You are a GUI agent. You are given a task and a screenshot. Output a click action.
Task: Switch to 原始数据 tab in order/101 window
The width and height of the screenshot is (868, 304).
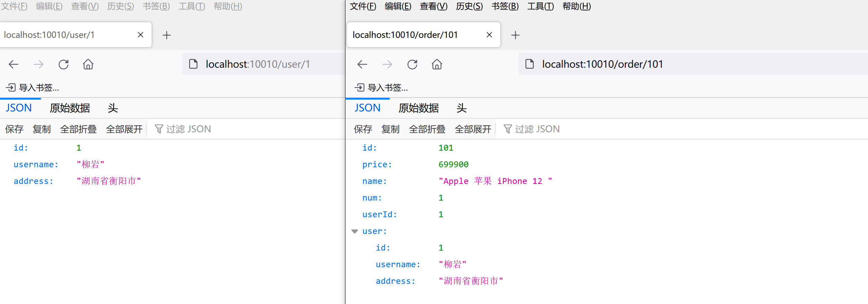(419, 108)
